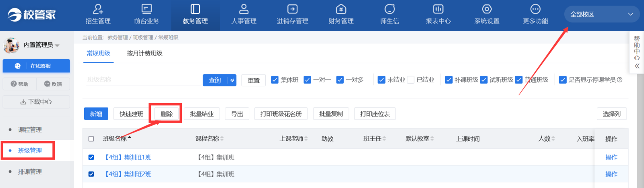Click the 删除 delete button
This screenshot has width=644, height=188.
pyautogui.click(x=166, y=114)
